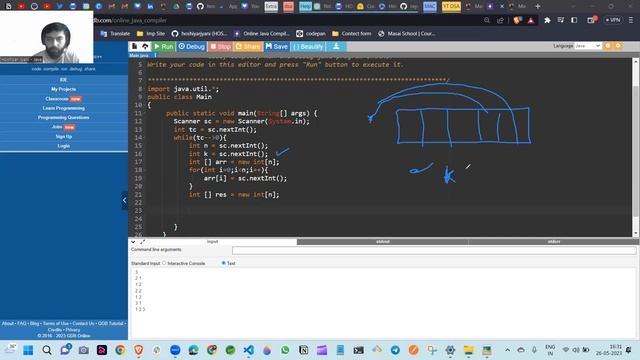Open browser Extensions puzzle icon
The image size is (640, 360).
547,20
